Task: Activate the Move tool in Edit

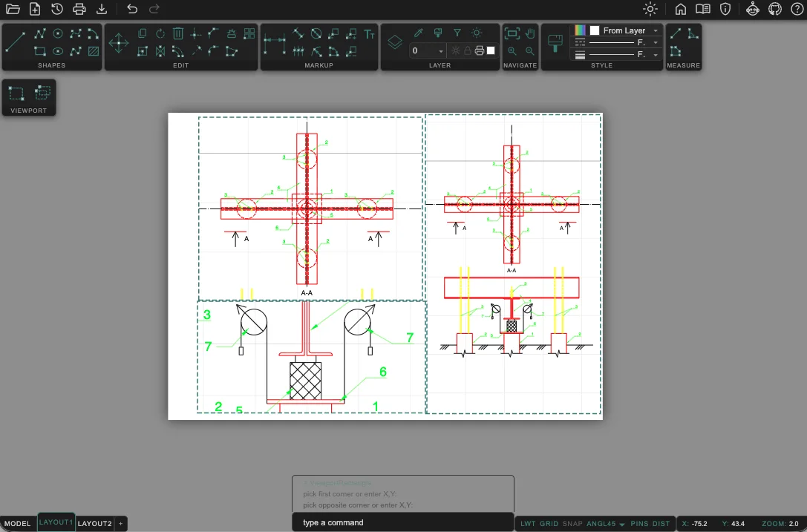Action: 118,43
